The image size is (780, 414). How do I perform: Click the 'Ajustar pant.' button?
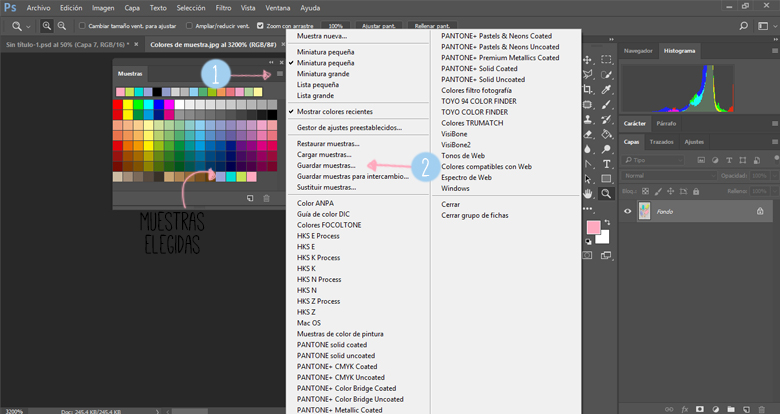[x=379, y=26]
